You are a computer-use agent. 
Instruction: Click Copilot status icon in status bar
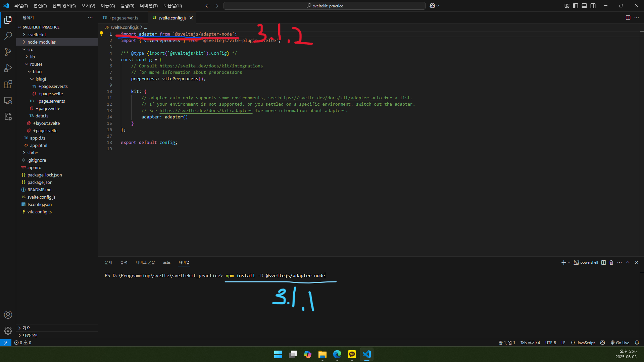pyautogui.click(x=603, y=343)
